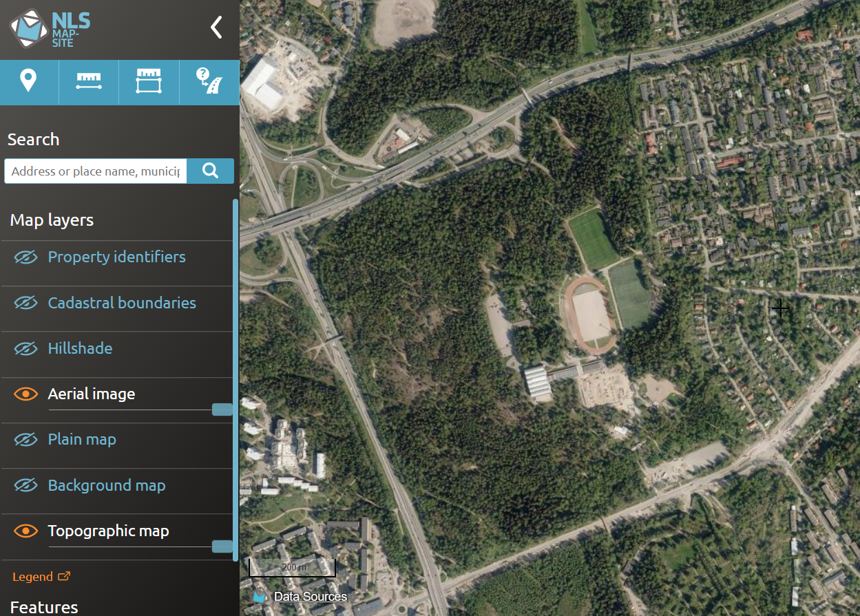860x616 pixels.
Task: Show the Hillshade layer with the eye icon
Action: click(25, 348)
